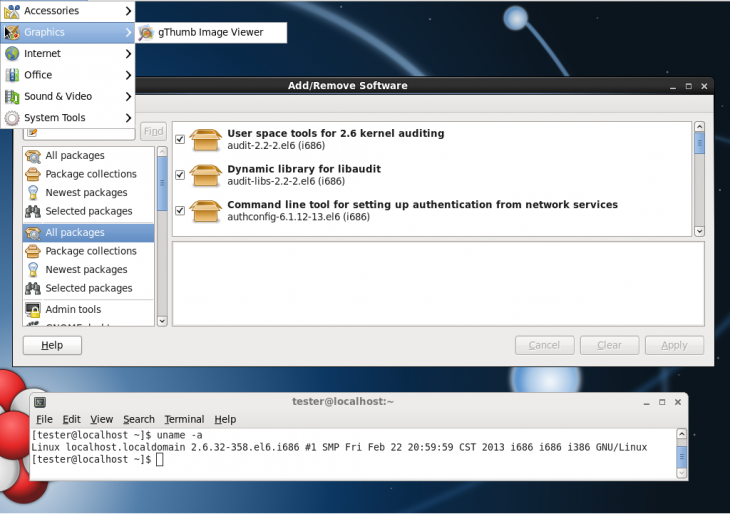Screen dimensions: 730x514
Task: Click the Package collections icon
Action: tap(33, 174)
